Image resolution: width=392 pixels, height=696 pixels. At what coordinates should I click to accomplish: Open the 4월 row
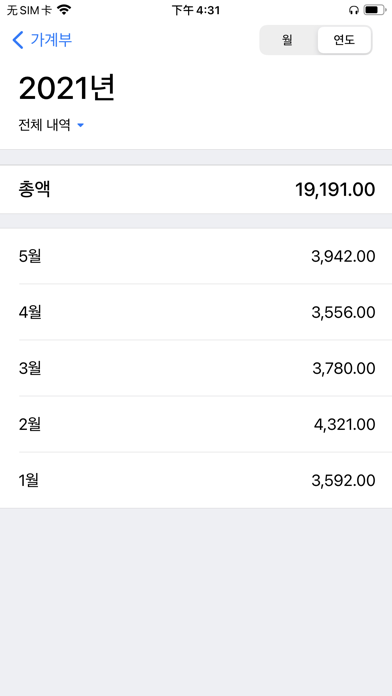196,312
